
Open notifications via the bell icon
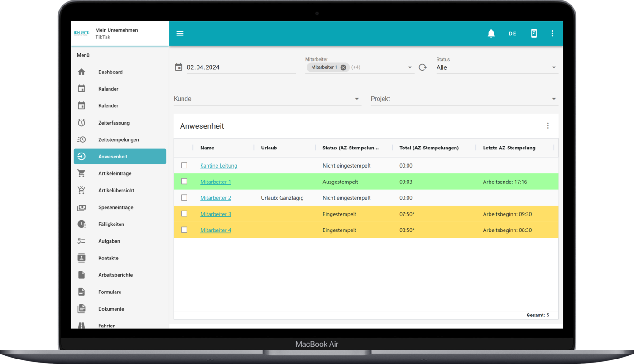tap(491, 34)
